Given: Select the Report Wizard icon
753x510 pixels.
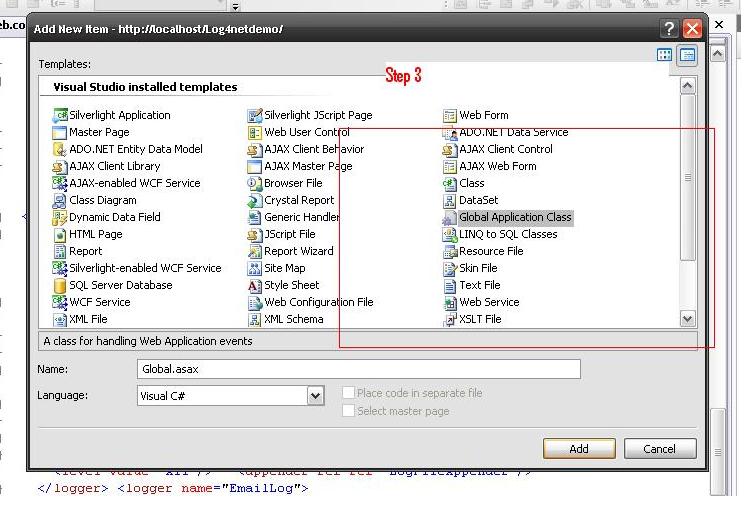Looking at the screenshot, I should tap(255, 251).
